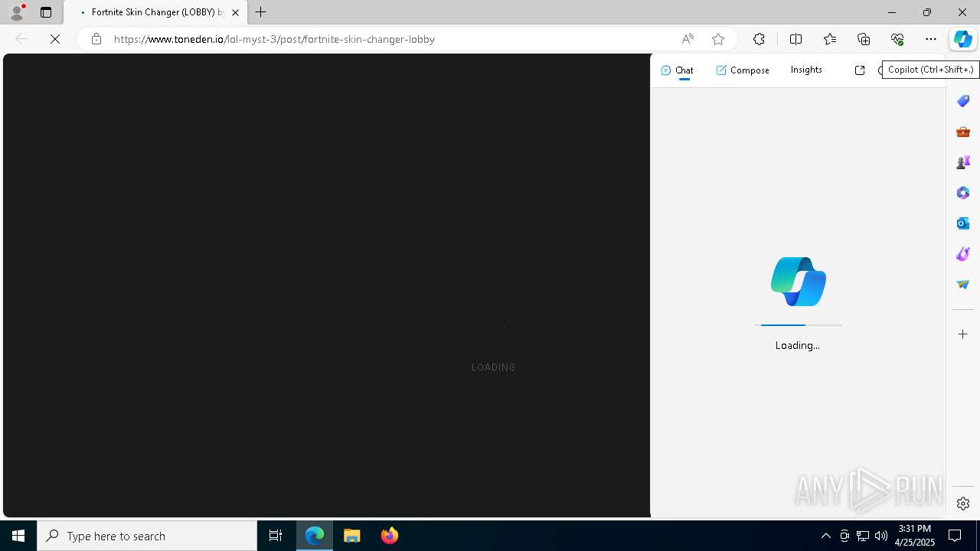Click the Copilot loading progress bar
The height and width of the screenshot is (551, 980).
coord(798,325)
